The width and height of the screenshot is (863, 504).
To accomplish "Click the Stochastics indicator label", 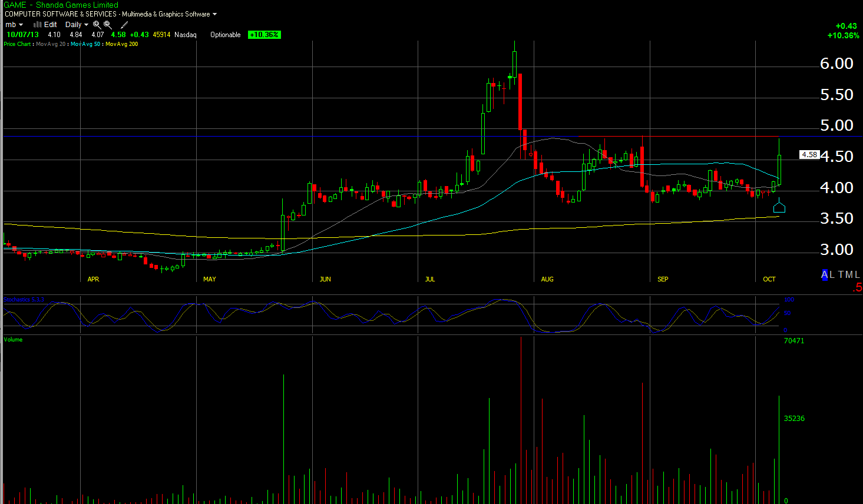I will (24, 300).
